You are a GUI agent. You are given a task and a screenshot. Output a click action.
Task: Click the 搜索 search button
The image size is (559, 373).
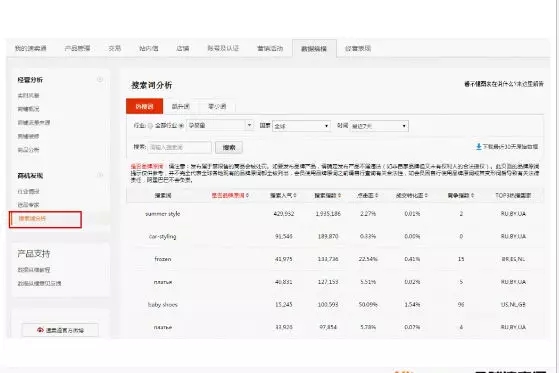tap(229, 147)
